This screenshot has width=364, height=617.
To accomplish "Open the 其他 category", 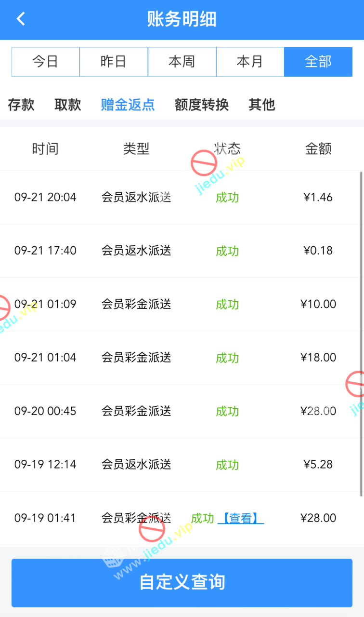I will (261, 105).
